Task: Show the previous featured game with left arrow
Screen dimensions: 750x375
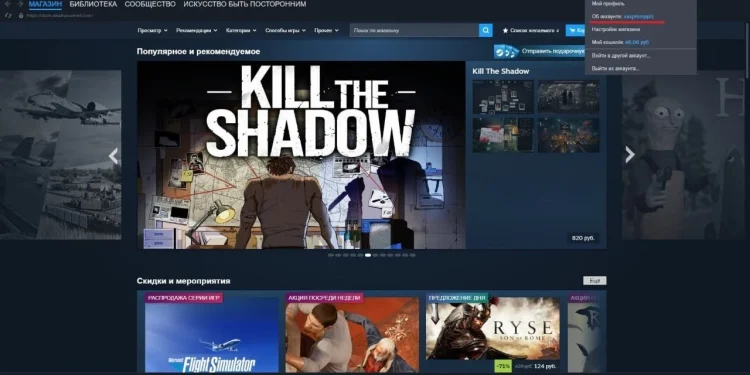Action: (x=113, y=156)
